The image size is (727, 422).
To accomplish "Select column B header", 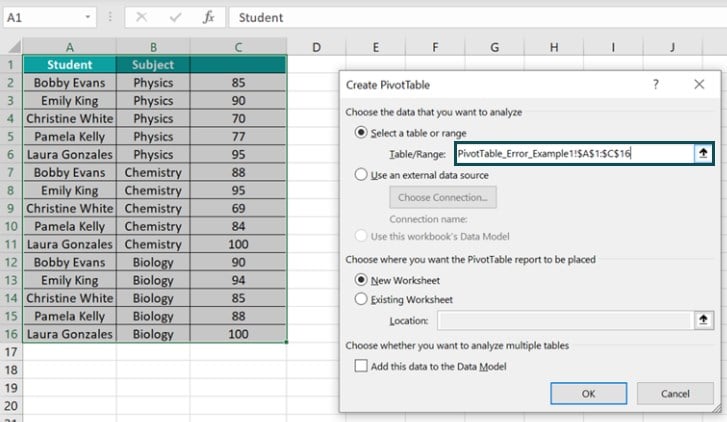I will 153,47.
